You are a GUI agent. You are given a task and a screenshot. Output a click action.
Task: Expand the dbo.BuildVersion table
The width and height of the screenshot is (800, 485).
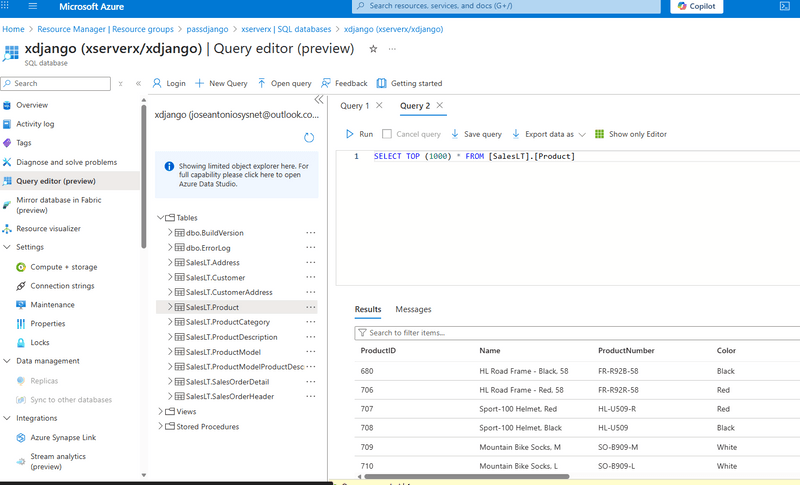[170, 233]
